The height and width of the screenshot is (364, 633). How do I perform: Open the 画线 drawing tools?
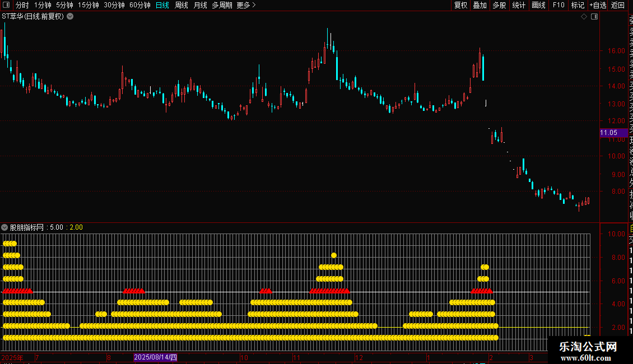click(538, 5)
